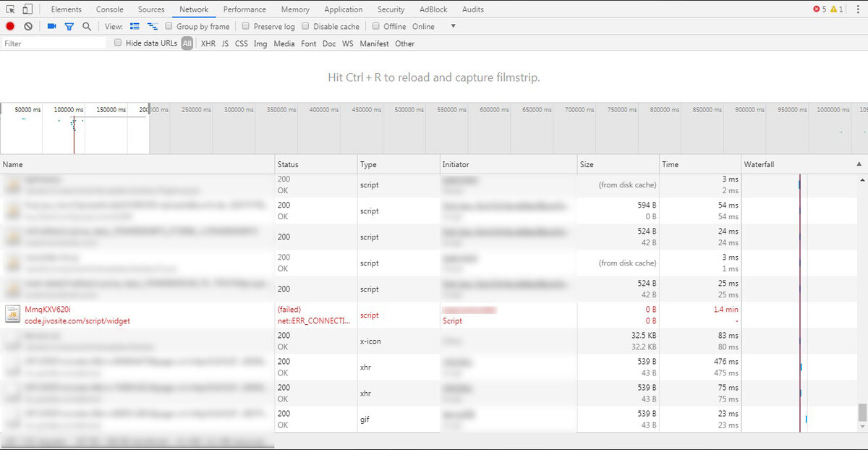Open the Sources tab

coord(151,9)
